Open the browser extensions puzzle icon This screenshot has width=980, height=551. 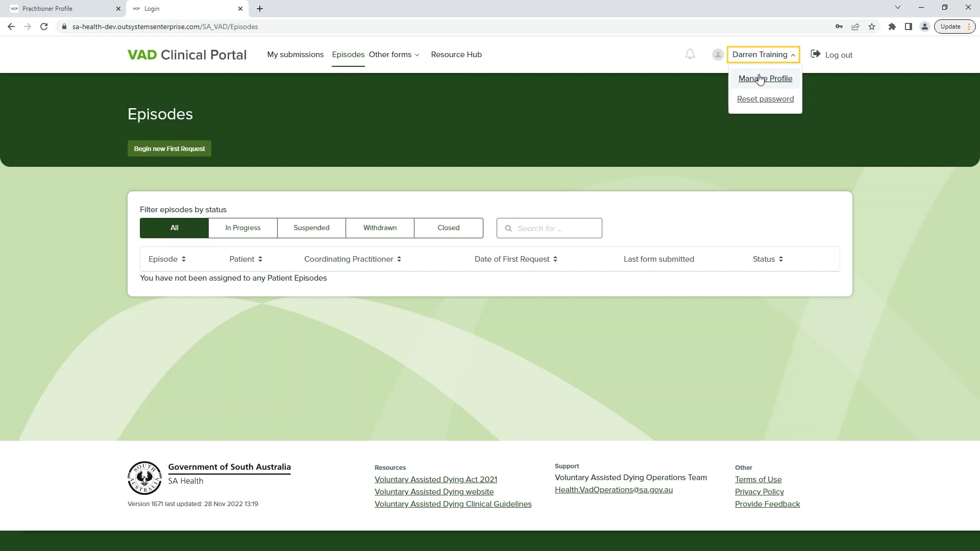point(892,27)
